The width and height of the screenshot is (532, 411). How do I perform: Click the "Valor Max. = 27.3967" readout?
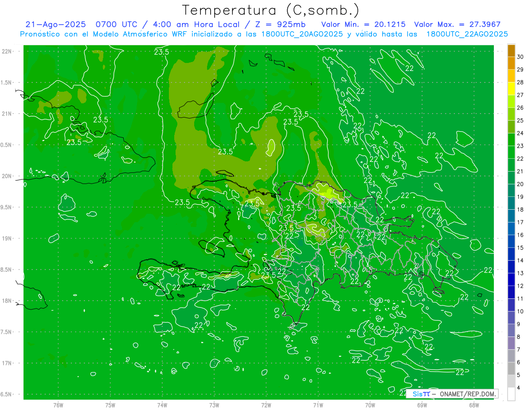[x=457, y=24]
